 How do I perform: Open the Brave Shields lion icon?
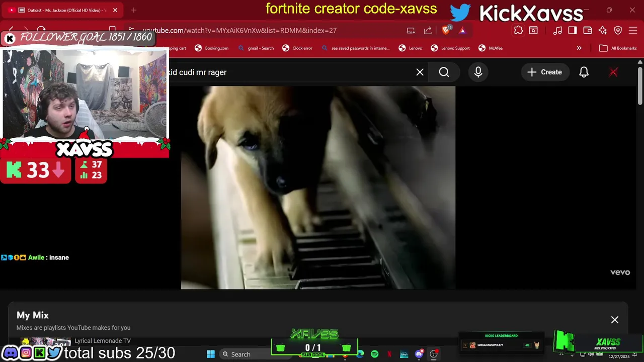[x=446, y=30]
